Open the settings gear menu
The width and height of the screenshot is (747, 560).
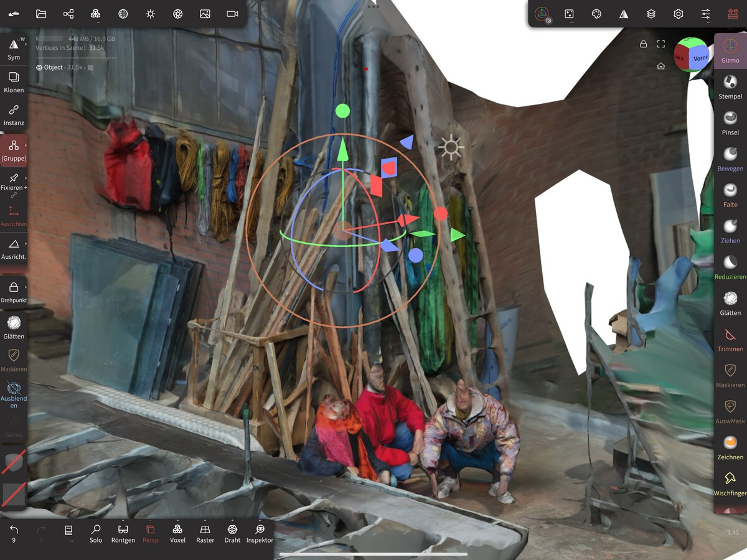[x=679, y=14]
